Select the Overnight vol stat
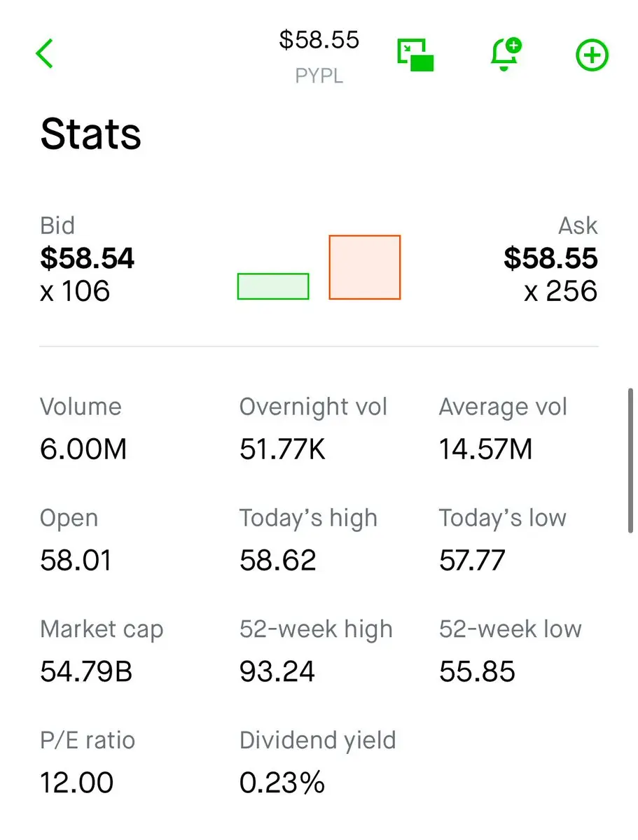Viewport: 638px width, 840px height. coord(313,428)
